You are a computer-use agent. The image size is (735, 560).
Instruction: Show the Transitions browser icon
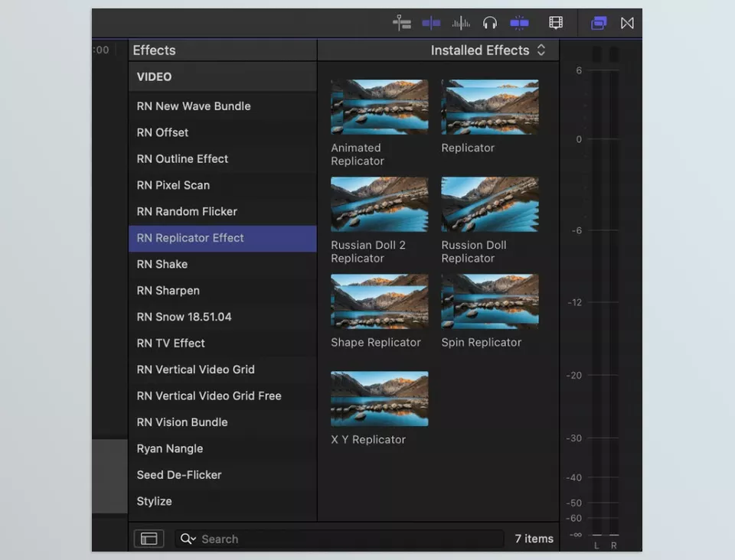(x=627, y=22)
